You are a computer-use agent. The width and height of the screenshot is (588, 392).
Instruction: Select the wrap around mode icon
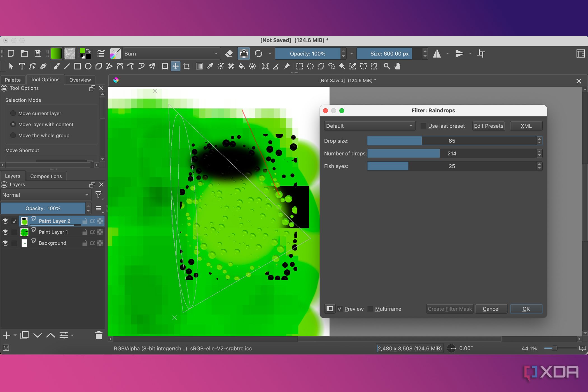481,53
